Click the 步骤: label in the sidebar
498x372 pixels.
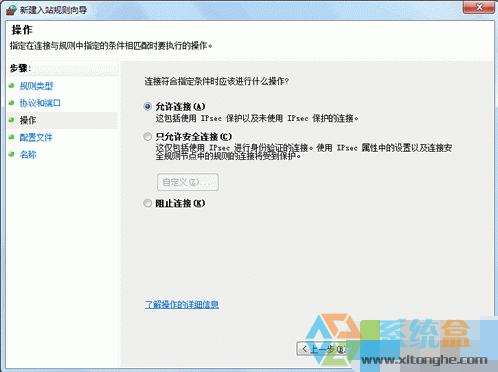[x=20, y=68]
